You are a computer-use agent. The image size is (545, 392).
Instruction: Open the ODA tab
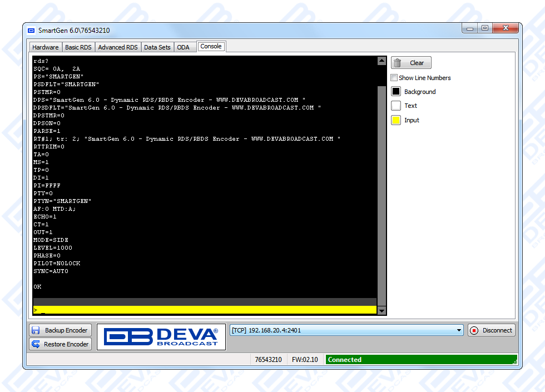[183, 47]
